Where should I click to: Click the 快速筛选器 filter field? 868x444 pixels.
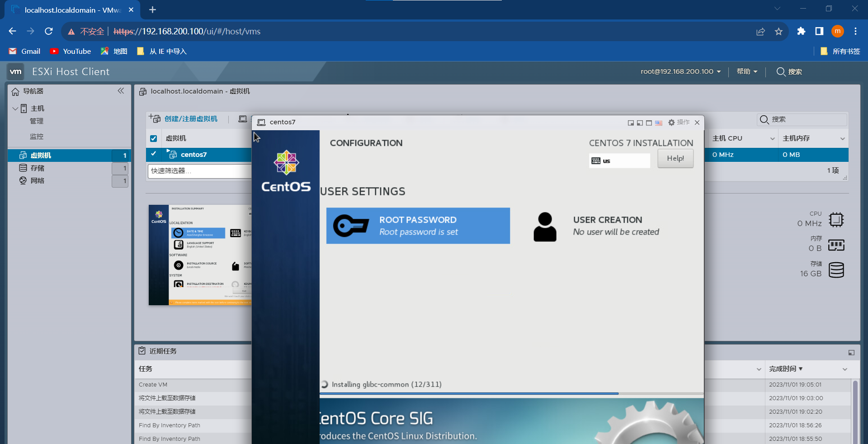point(199,171)
